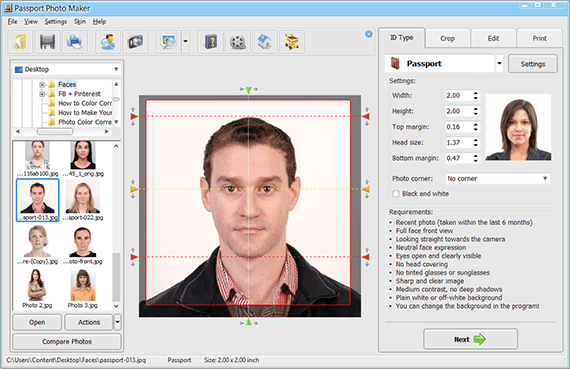Open the Actions button dropdown arrow
This screenshot has height=369, width=570.
tap(117, 322)
